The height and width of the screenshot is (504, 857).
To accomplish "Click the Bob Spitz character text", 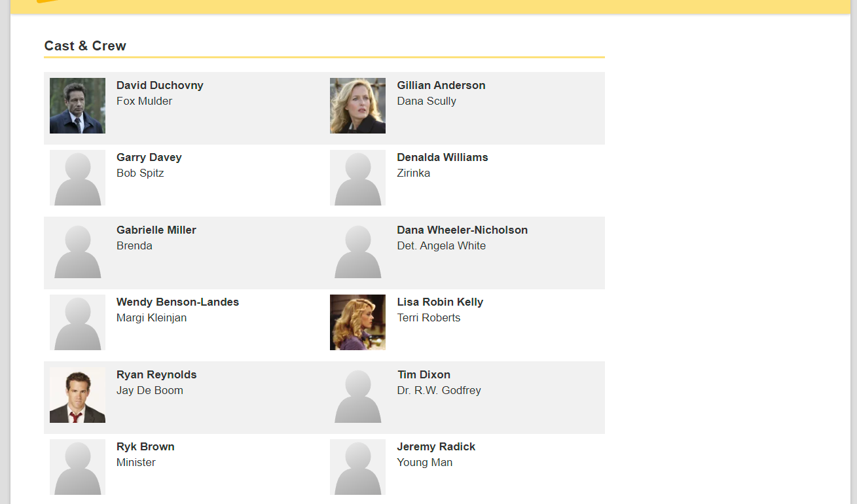I will 140,173.
